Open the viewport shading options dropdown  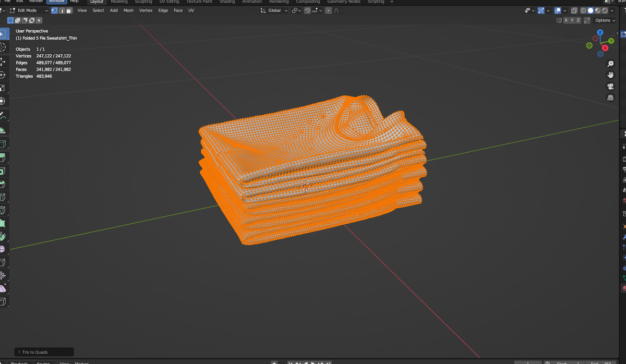click(612, 10)
